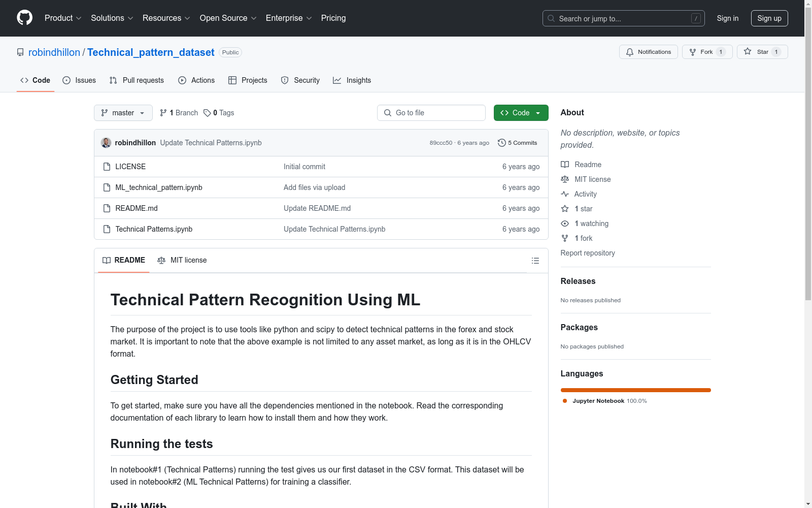Click the slash shortcut key icon in search
812x508 pixels.
696,18
